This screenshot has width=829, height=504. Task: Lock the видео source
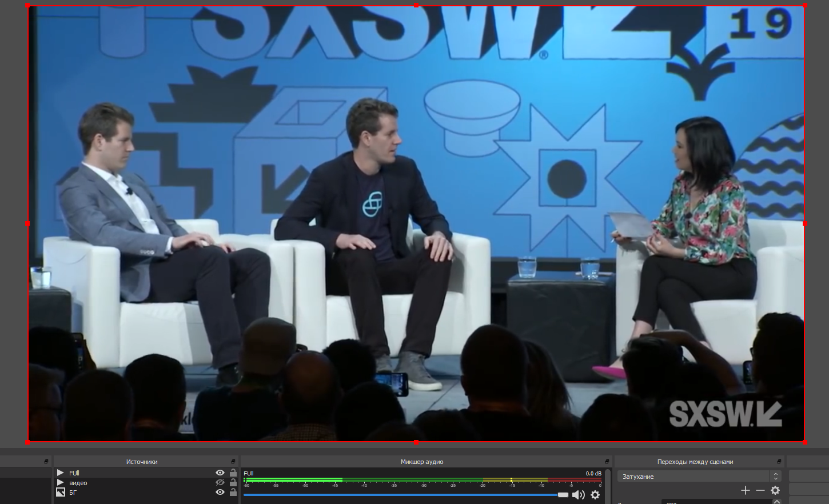click(233, 482)
